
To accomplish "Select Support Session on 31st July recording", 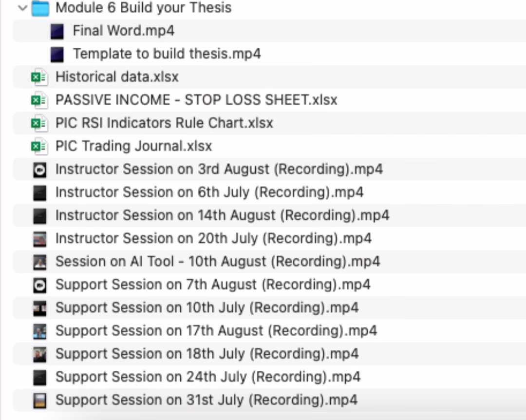I will (x=206, y=401).
